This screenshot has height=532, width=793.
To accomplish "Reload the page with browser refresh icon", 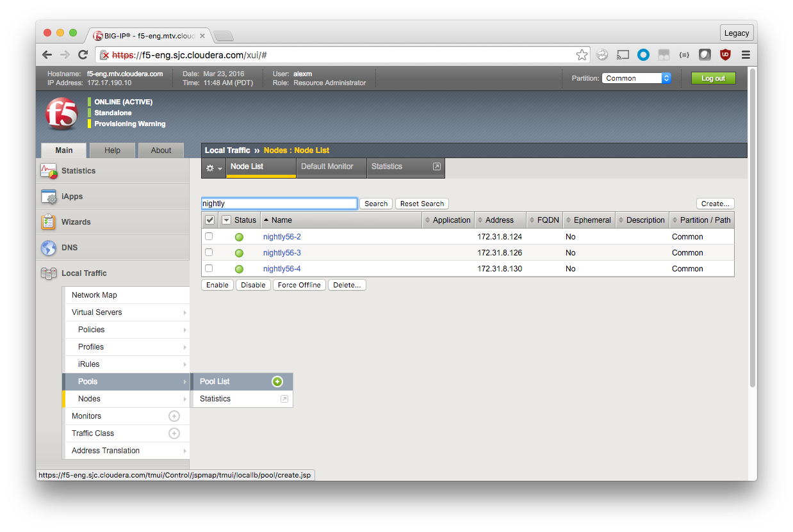I will tap(83, 55).
